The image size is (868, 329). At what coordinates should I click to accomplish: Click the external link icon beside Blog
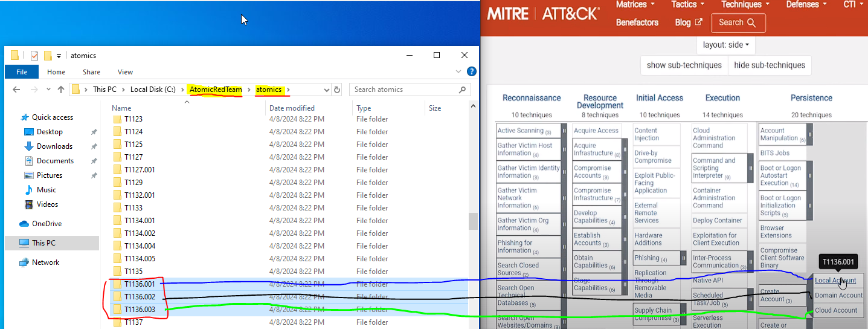pyautogui.click(x=699, y=22)
